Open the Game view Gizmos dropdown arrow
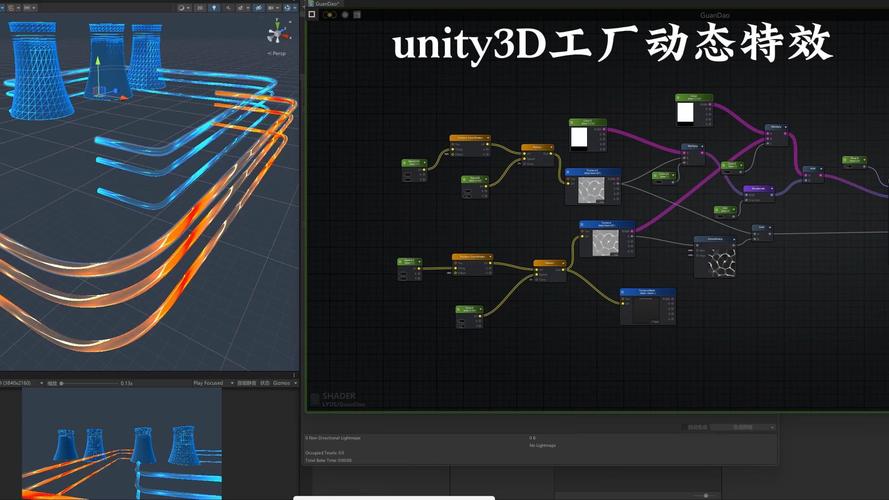The height and width of the screenshot is (500, 889). click(295, 383)
